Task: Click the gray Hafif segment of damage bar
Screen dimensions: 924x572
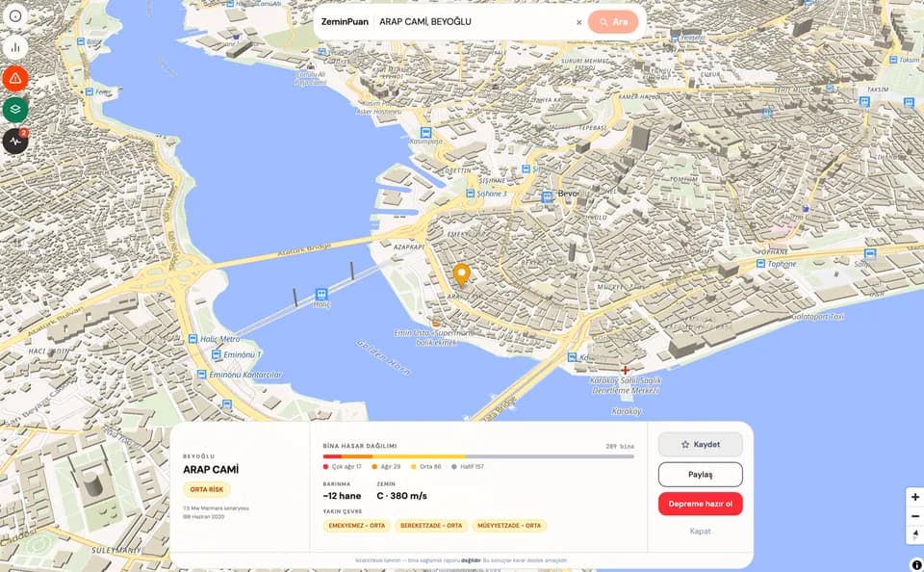Action: click(550, 456)
